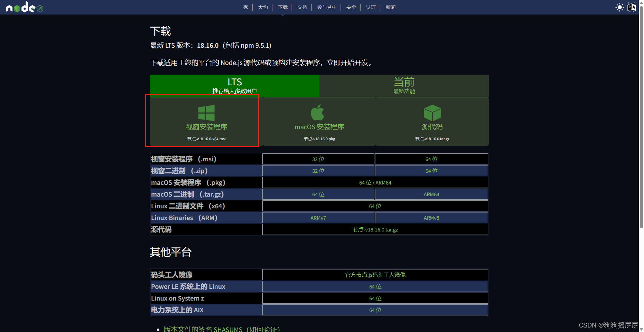
Task: Open the 大约 navigation item
Action: point(263,7)
